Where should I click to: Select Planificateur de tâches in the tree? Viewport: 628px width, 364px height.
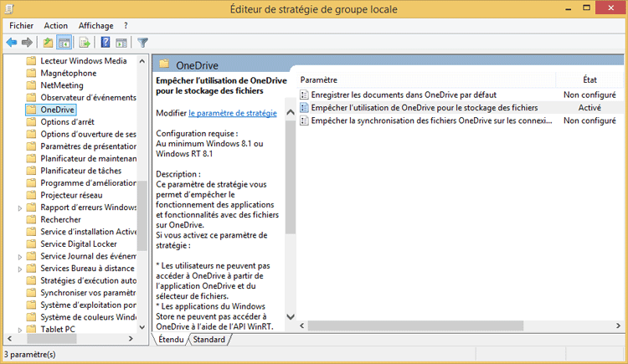pyautogui.click(x=80, y=171)
